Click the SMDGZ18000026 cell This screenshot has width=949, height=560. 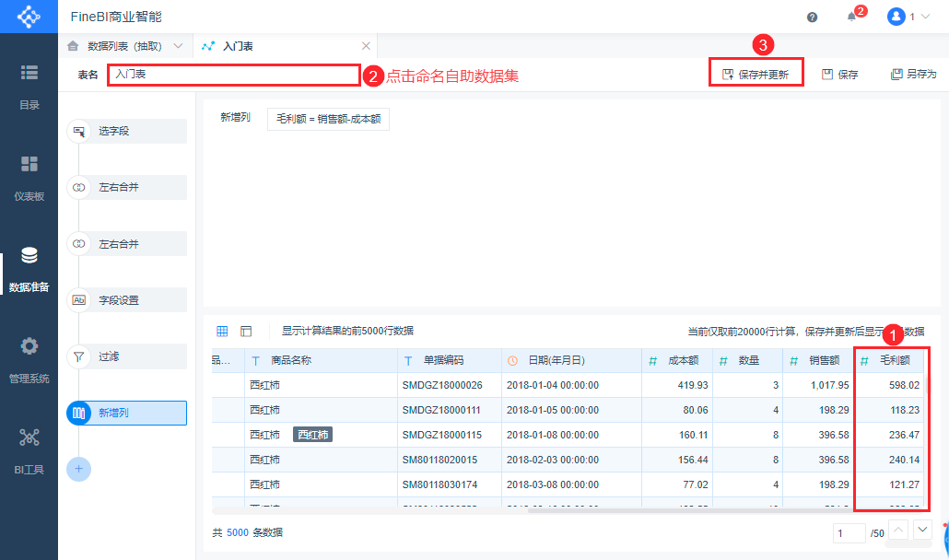click(x=449, y=385)
